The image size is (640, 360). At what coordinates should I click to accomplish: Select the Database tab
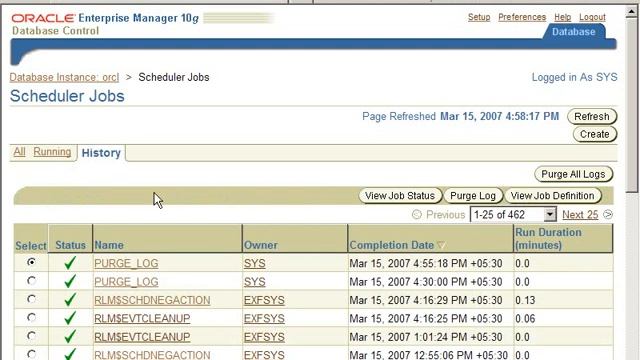[573, 32]
